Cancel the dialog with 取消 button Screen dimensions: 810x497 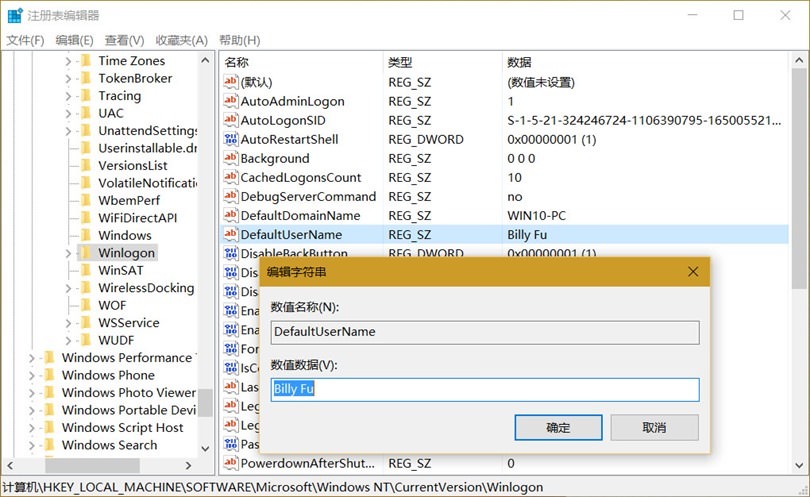655,427
